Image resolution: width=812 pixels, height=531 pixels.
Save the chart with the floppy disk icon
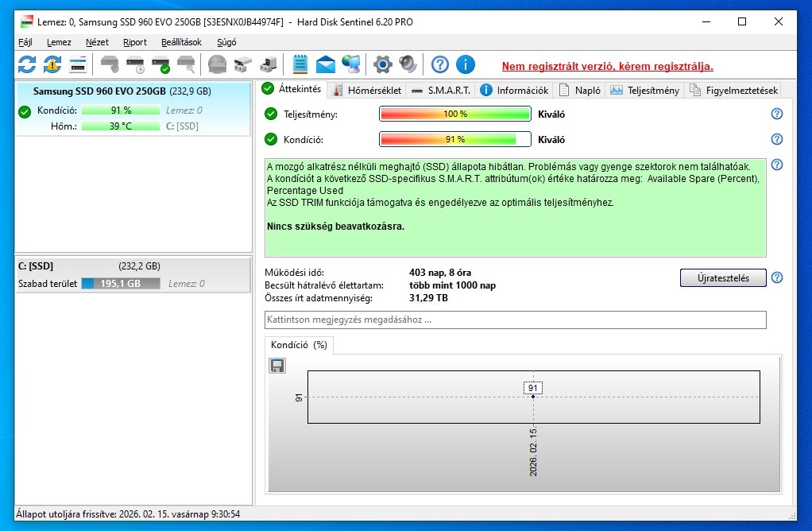pyautogui.click(x=277, y=366)
